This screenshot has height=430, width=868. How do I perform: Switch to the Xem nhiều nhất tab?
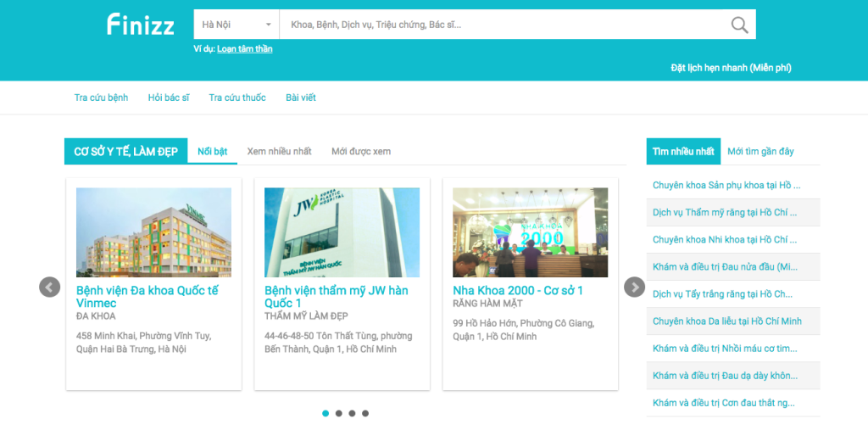coord(280,151)
